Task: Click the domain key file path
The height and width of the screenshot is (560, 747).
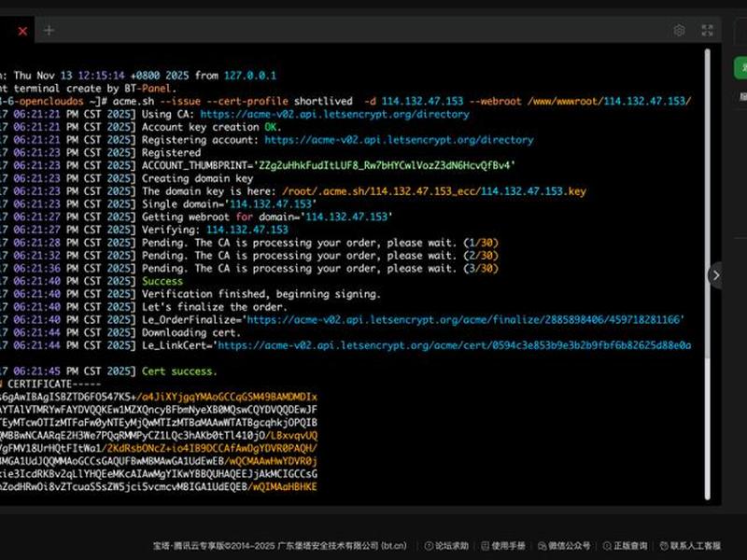Action: 434,191
